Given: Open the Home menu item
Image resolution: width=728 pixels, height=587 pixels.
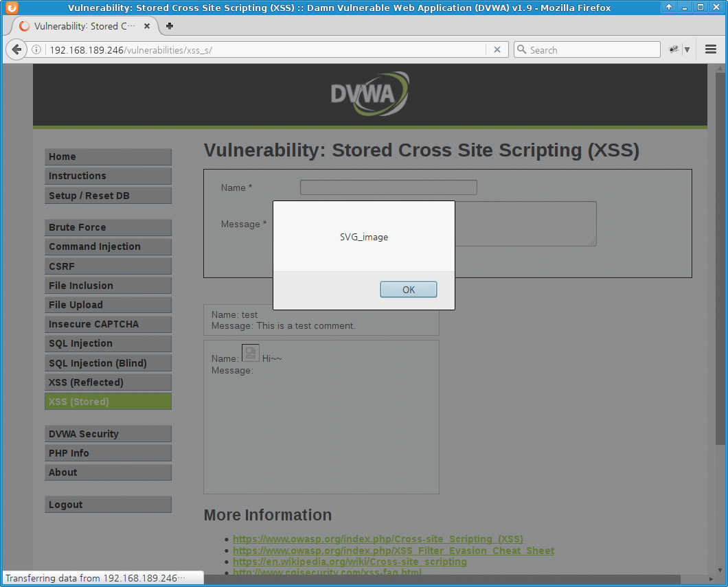Looking at the screenshot, I should click(109, 157).
